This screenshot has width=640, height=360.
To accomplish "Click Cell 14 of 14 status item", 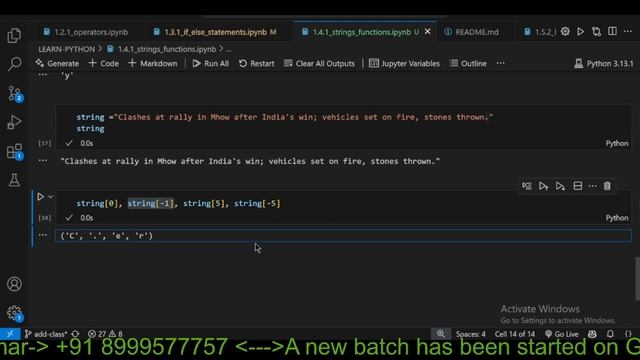I will (515, 334).
